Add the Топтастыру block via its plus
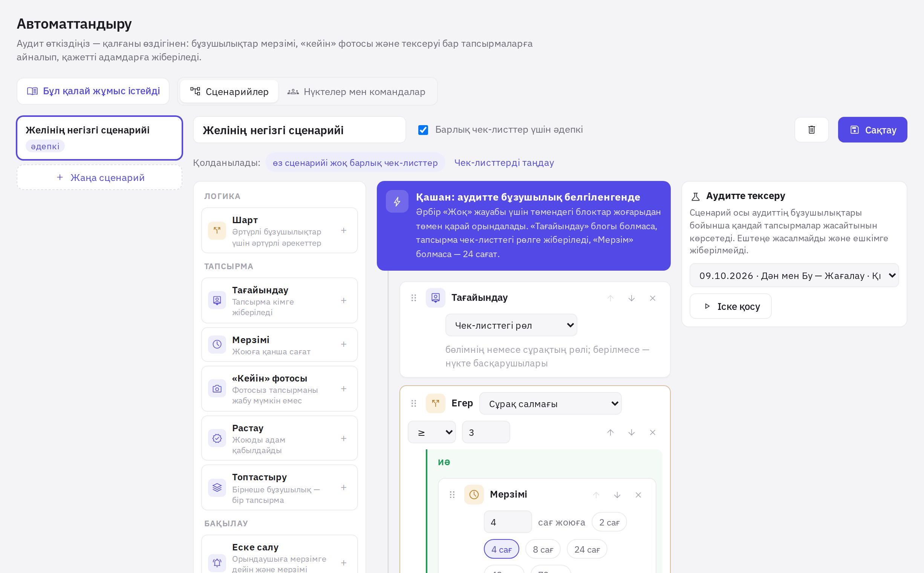 point(344,487)
